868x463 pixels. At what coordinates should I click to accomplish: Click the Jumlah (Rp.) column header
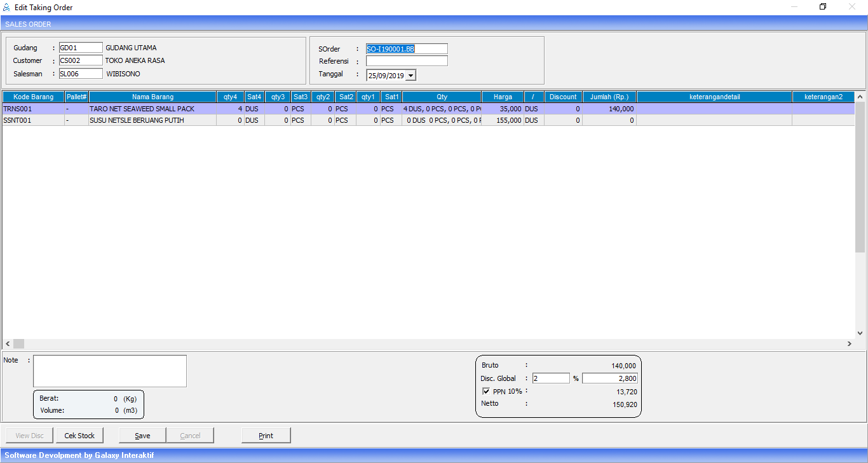click(609, 97)
